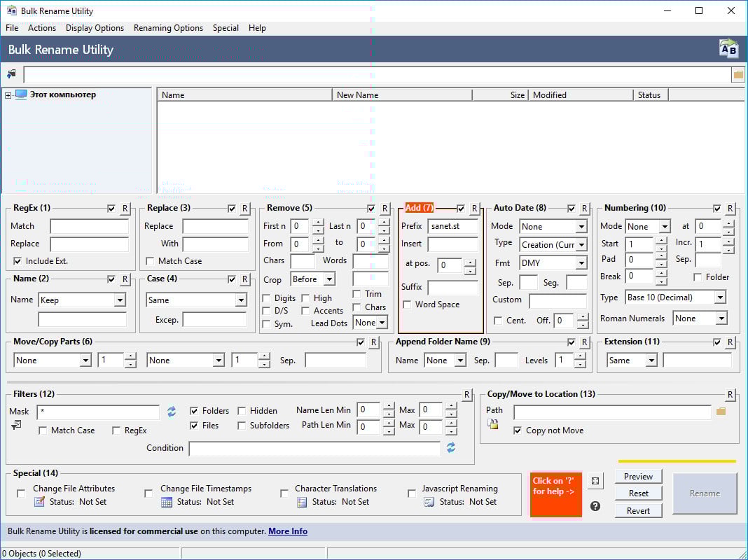Click the drag-and-drop icon left of path bar
Image resolution: width=748 pixels, height=560 pixels.
pyautogui.click(x=10, y=73)
